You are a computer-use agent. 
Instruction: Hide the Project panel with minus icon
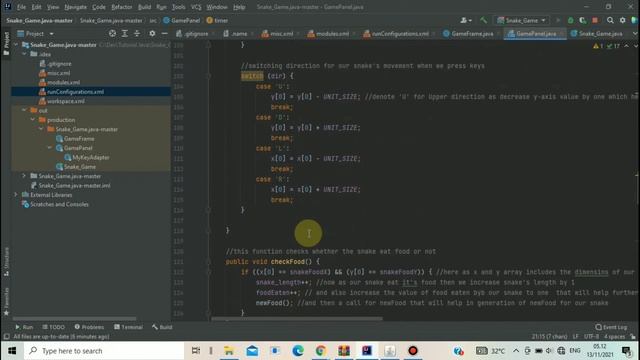click(164, 33)
